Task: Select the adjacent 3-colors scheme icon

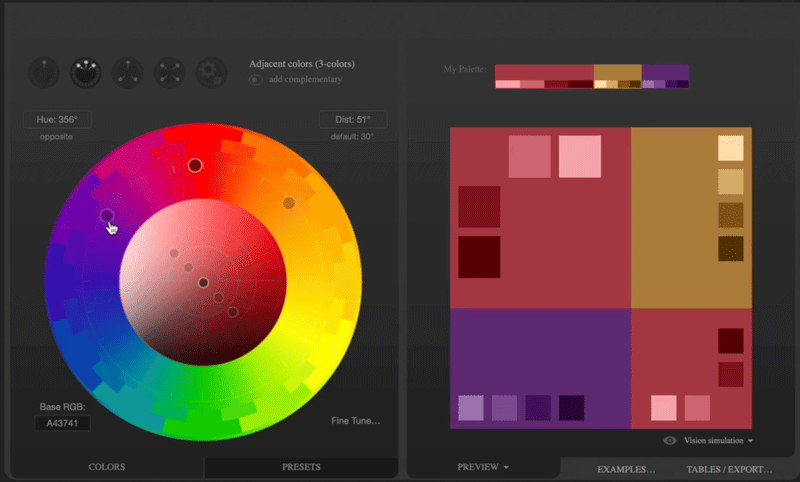Action: [85, 72]
